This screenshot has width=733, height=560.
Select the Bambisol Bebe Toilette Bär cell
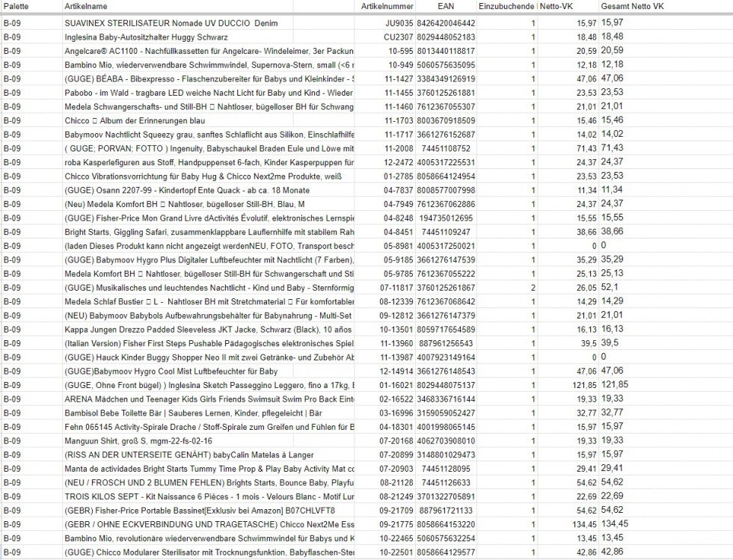point(193,413)
